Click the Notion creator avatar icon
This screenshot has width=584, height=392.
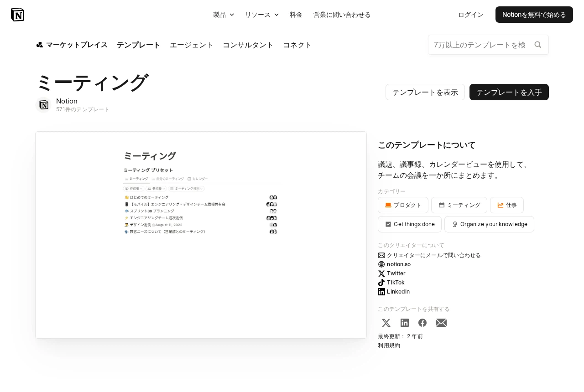click(x=44, y=105)
